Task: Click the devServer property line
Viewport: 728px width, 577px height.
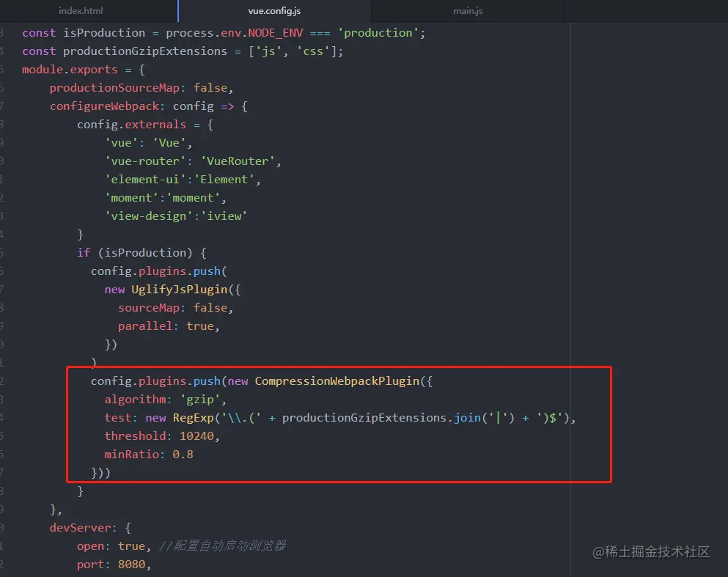Action: click(x=90, y=528)
